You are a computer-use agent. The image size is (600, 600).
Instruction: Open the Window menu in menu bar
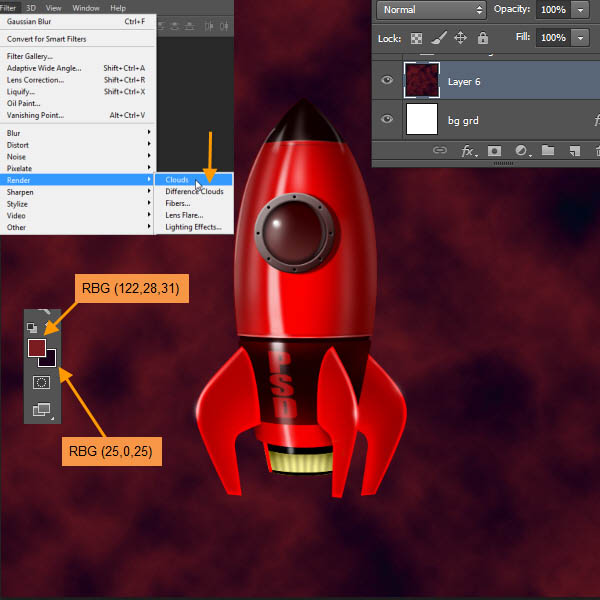(x=86, y=7)
